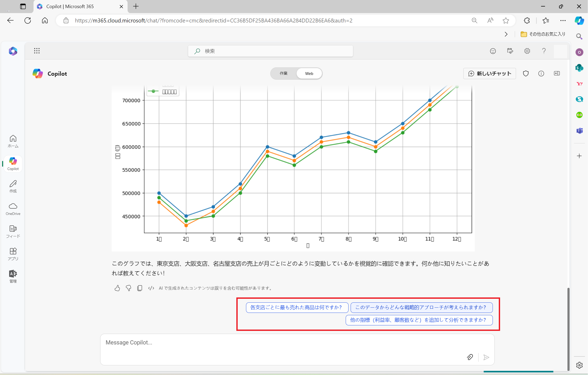
Task: Open favorites list icon
Action: pyautogui.click(x=546, y=20)
